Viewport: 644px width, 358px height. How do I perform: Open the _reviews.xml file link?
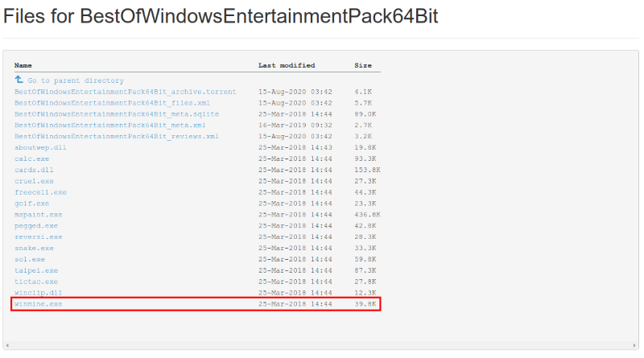116,137
